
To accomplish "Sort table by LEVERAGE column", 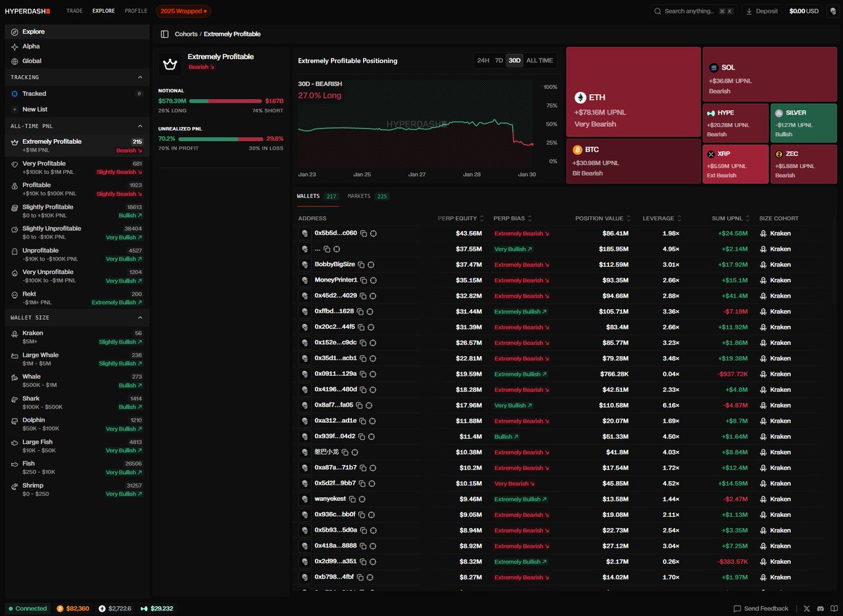I will click(x=662, y=218).
